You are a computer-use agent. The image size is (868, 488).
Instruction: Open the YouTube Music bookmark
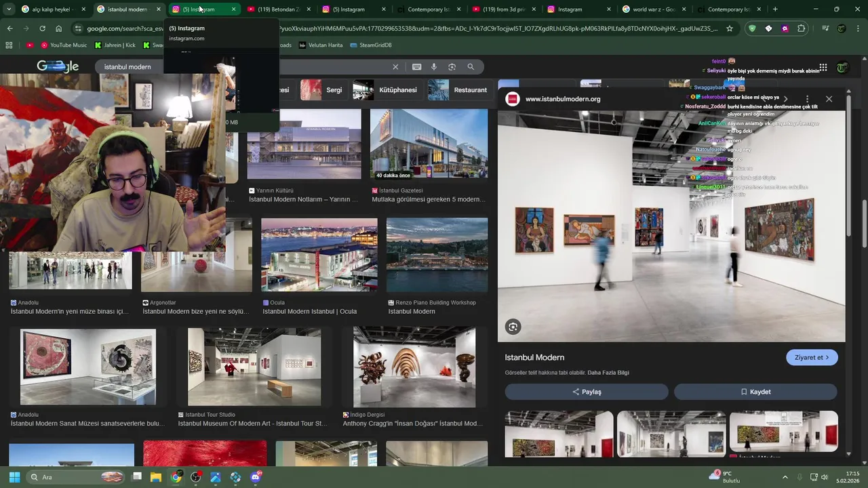64,45
